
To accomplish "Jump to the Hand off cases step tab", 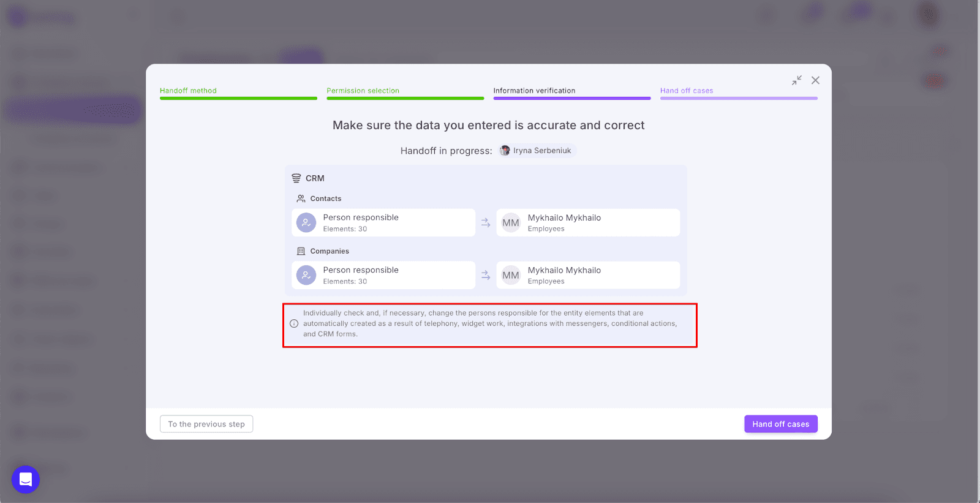I will [739, 92].
